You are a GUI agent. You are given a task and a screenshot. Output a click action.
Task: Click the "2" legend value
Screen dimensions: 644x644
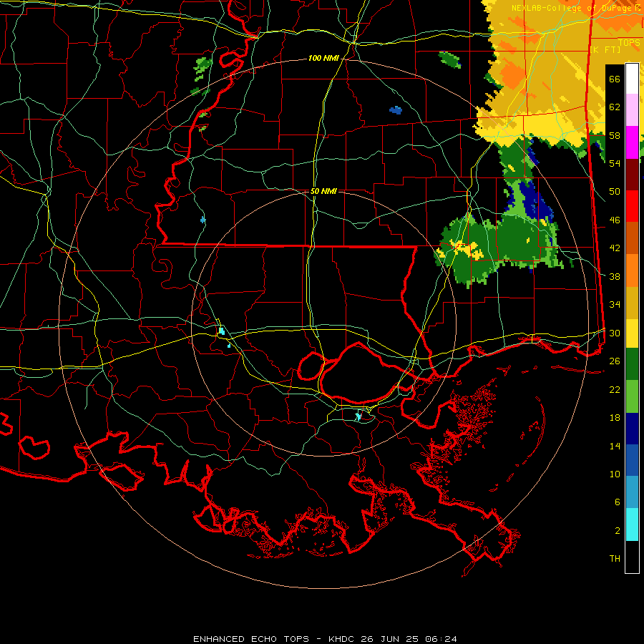pos(618,531)
